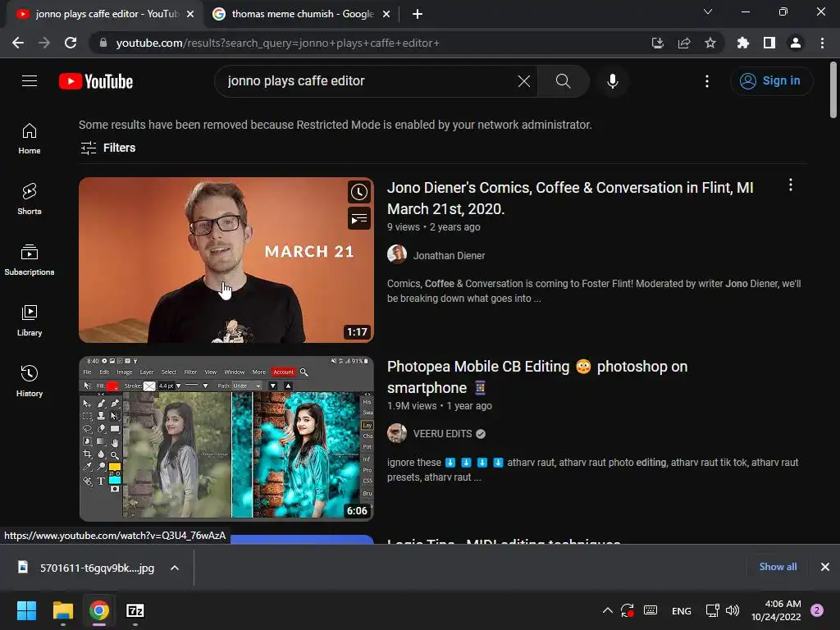Go back in browser history

tap(18, 43)
